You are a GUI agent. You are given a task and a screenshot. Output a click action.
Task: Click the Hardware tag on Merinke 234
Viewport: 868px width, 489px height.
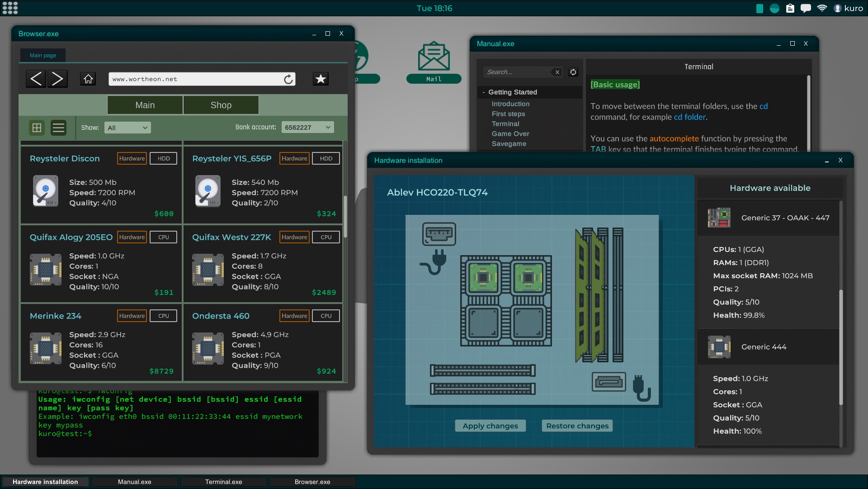click(132, 315)
